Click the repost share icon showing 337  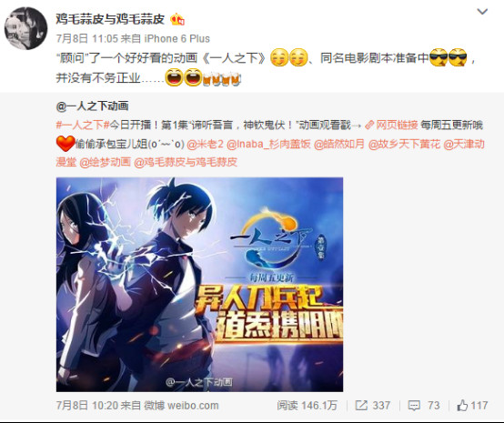361,406
